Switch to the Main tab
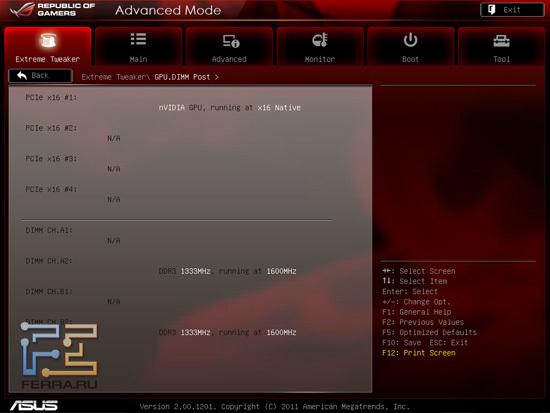The width and height of the screenshot is (550, 413). coord(139,46)
